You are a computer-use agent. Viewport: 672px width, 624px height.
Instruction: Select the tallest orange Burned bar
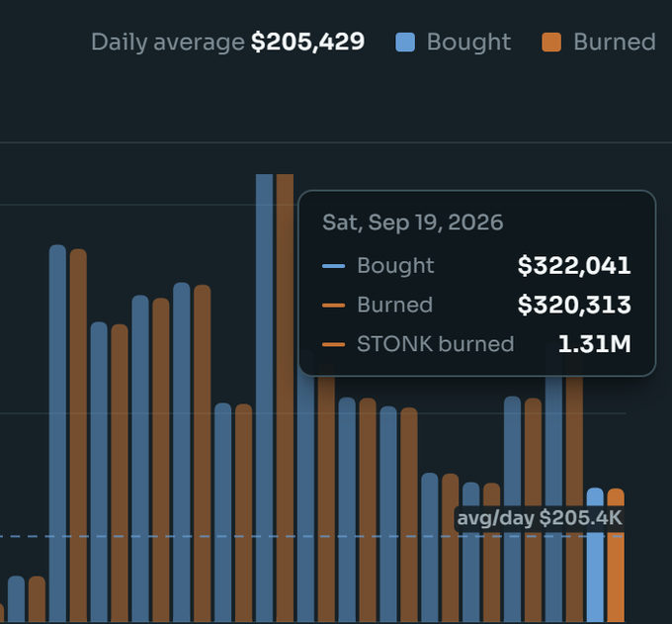pos(285,398)
